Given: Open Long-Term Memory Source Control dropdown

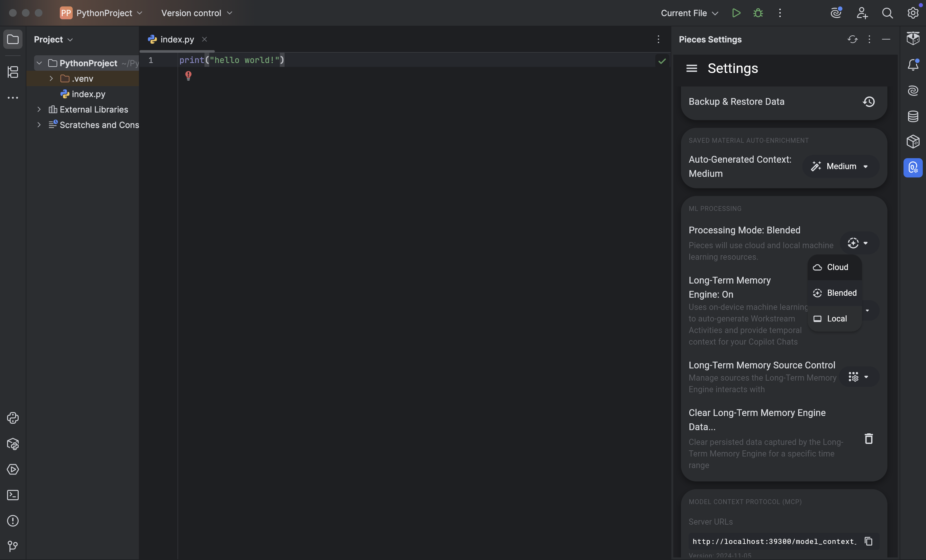Looking at the screenshot, I should click(x=859, y=376).
